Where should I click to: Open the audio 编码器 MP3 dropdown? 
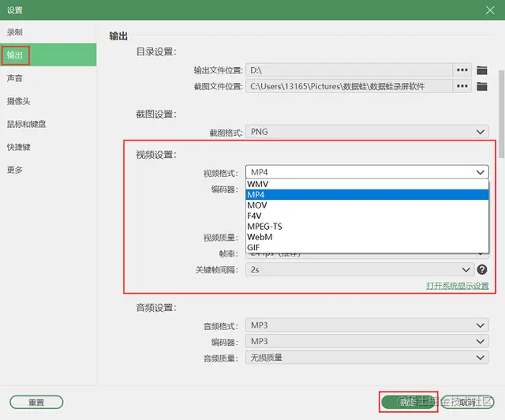(367, 341)
